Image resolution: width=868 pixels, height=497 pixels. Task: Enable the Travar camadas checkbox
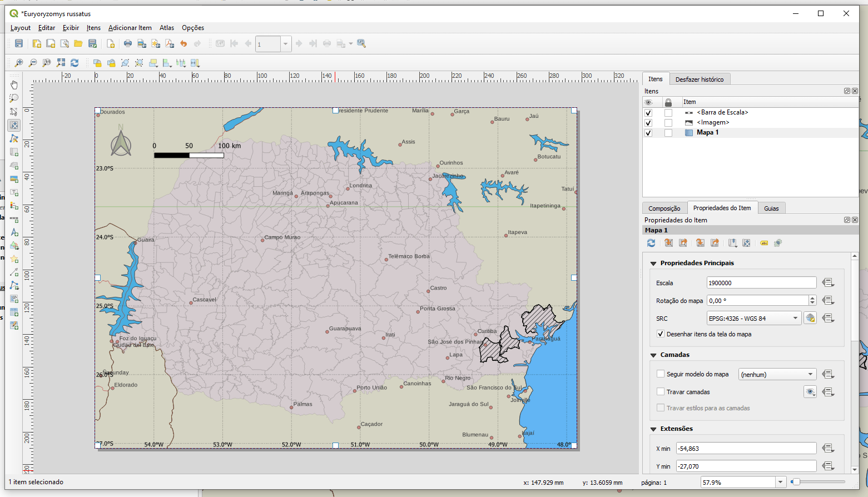coord(661,392)
